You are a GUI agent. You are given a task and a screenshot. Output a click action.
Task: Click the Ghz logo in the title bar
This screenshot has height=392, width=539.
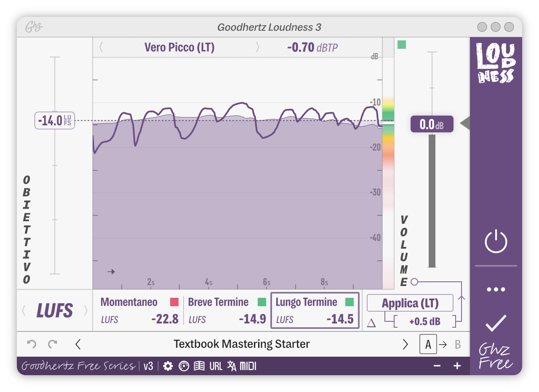tap(34, 27)
